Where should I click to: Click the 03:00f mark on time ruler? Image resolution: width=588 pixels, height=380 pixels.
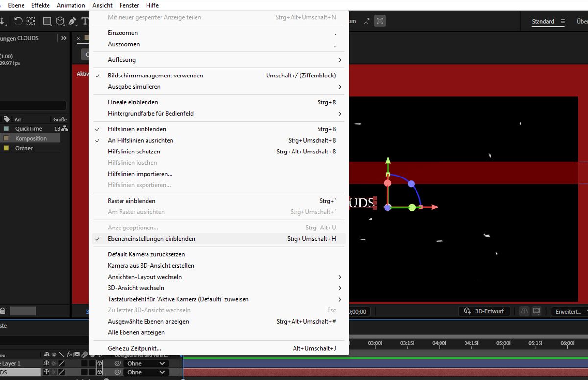point(375,343)
